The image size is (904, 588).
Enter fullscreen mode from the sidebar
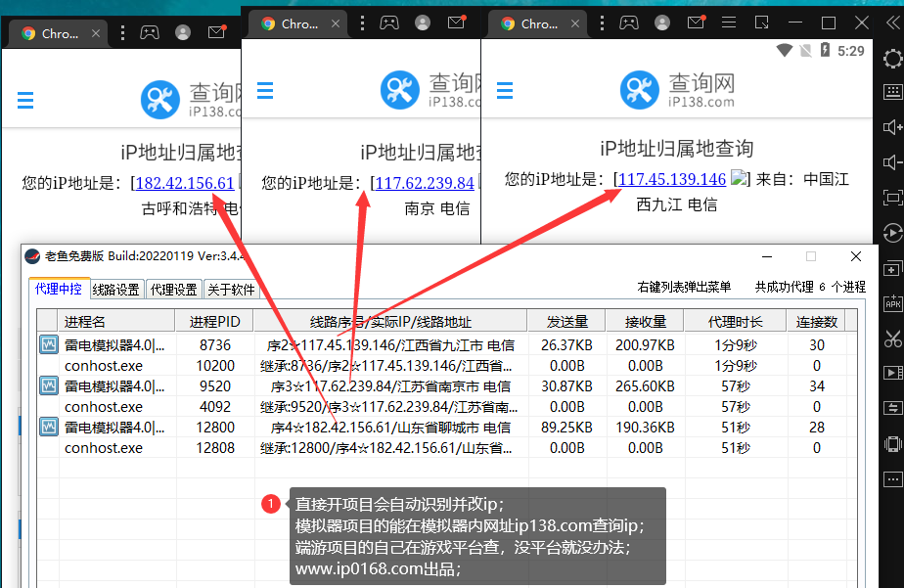[891, 198]
